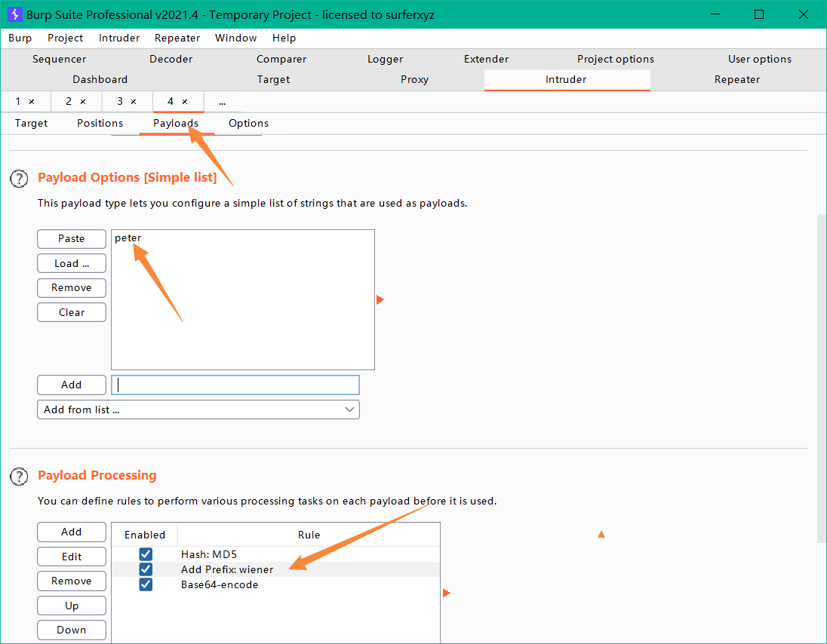Disable the Add Prefix: wiener rule checkbox
827x644 pixels.
point(146,569)
